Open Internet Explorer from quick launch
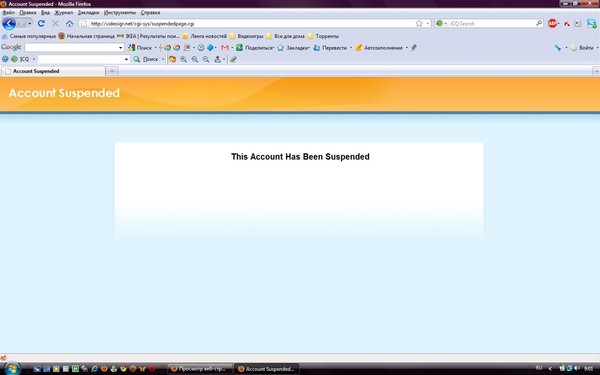 (x=94, y=369)
